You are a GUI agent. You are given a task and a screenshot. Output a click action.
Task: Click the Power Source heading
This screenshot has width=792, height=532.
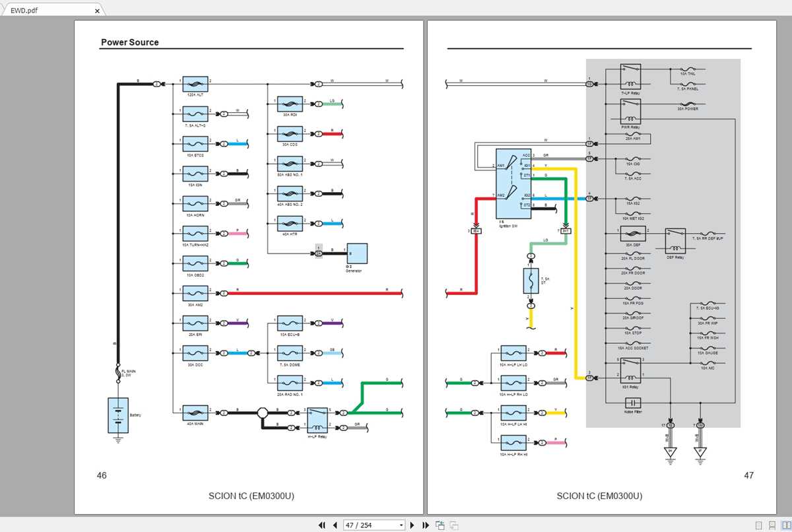coord(129,42)
